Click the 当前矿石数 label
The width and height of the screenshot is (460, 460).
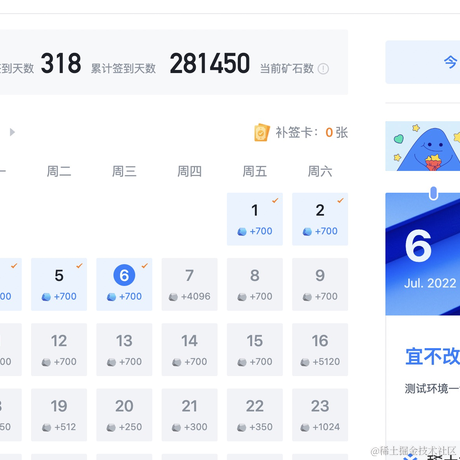pyautogui.click(x=287, y=69)
